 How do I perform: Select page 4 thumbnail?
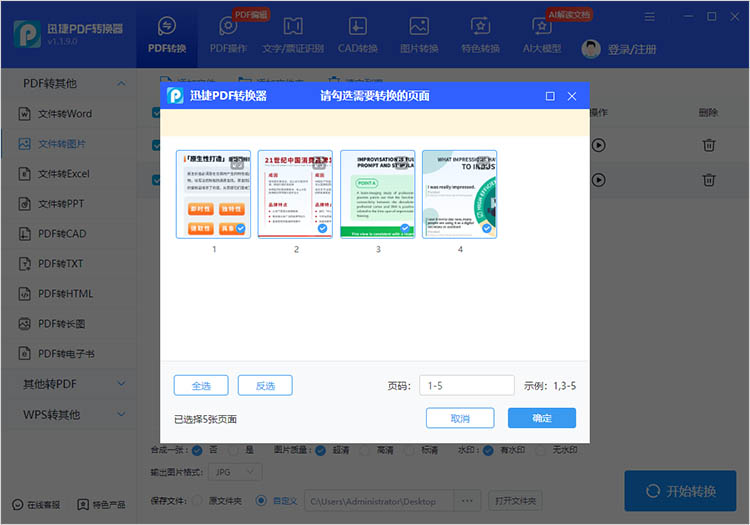[x=460, y=194]
